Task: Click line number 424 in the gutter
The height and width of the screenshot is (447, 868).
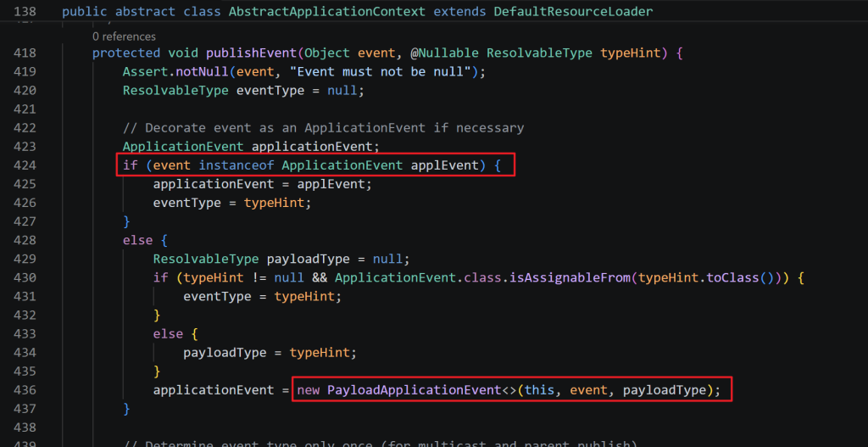Action: (25, 165)
